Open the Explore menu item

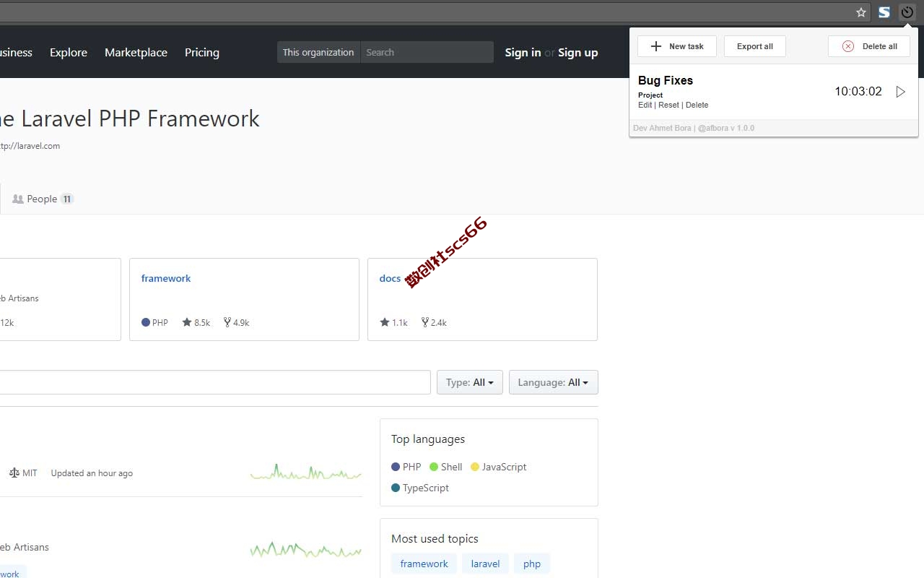pyautogui.click(x=69, y=52)
